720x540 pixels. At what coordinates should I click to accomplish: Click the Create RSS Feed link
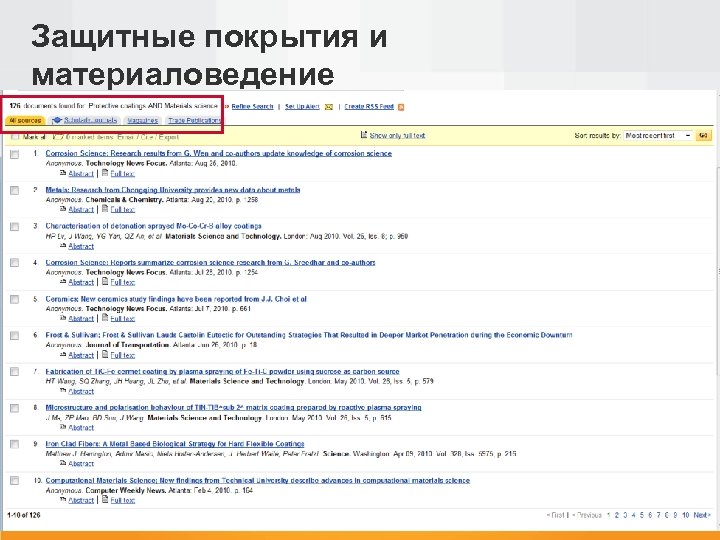click(x=369, y=107)
